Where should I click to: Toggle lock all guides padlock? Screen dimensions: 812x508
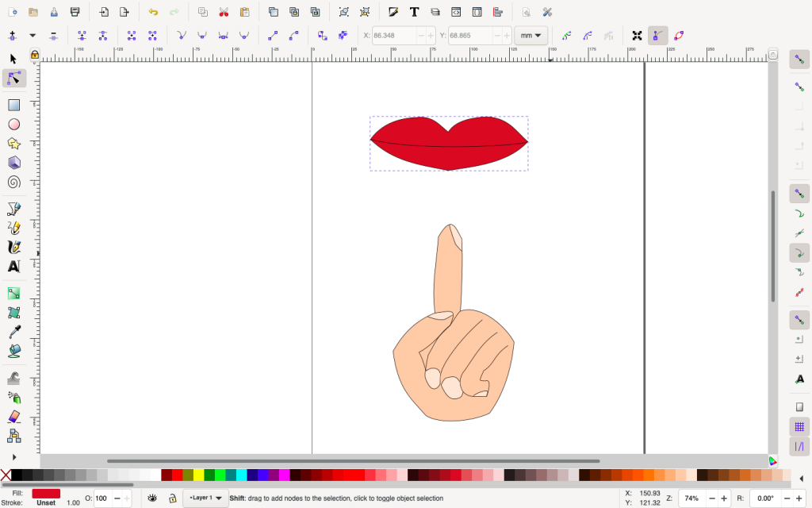click(35, 55)
